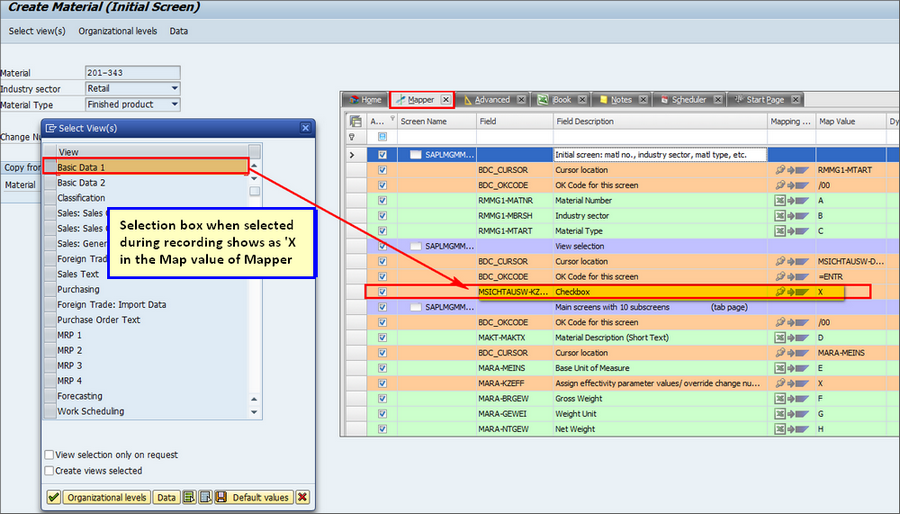The height and width of the screenshot is (514, 900).
Task: Click the Data button in dialog footer
Action: point(166,497)
